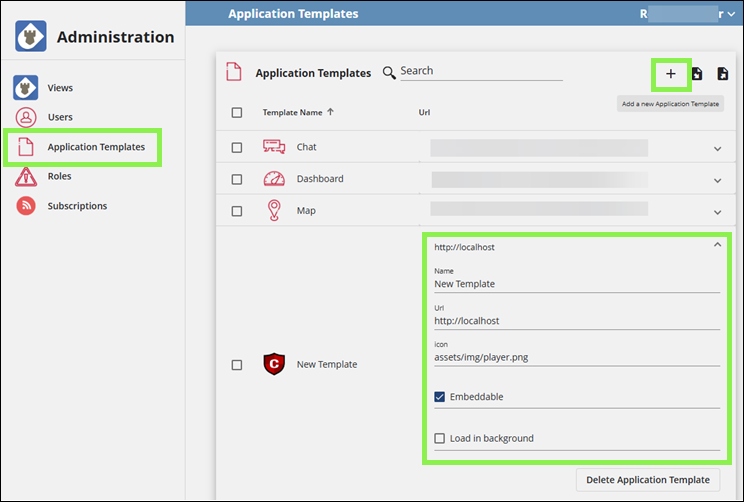Expand the Dashboard row chevron
Screen dimensions: 744x502
point(717,180)
